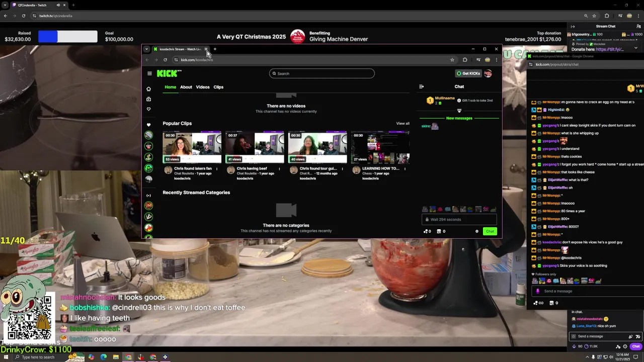
Task: Switch to the Home tab
Action: (171, 87)
